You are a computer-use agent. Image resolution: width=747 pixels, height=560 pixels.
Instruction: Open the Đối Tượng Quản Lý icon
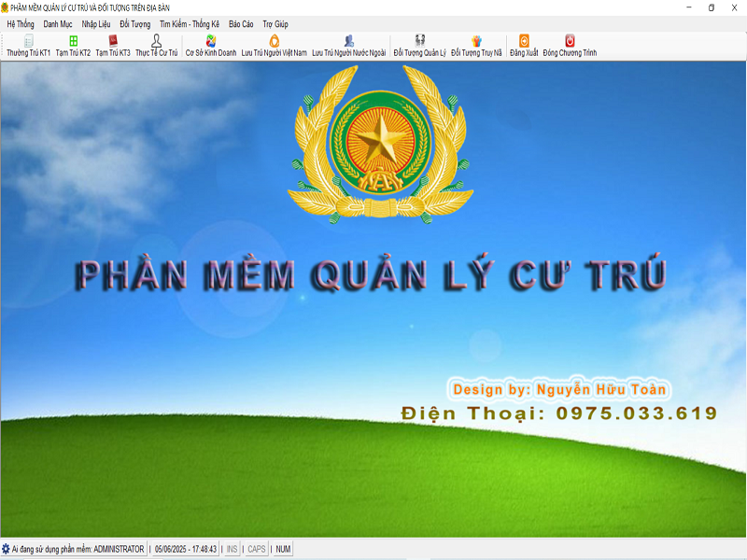[419, 41]
